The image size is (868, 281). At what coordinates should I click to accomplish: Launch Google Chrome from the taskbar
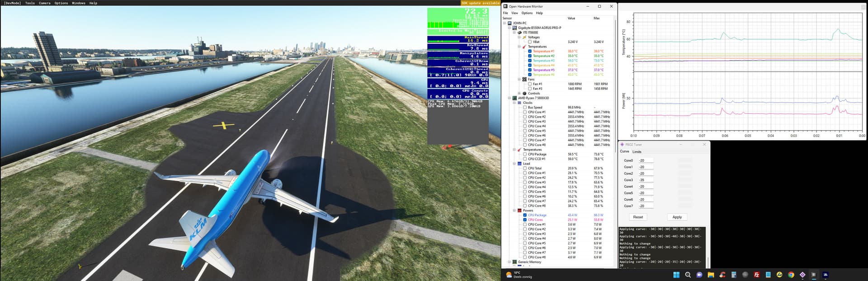click(791, 275)
